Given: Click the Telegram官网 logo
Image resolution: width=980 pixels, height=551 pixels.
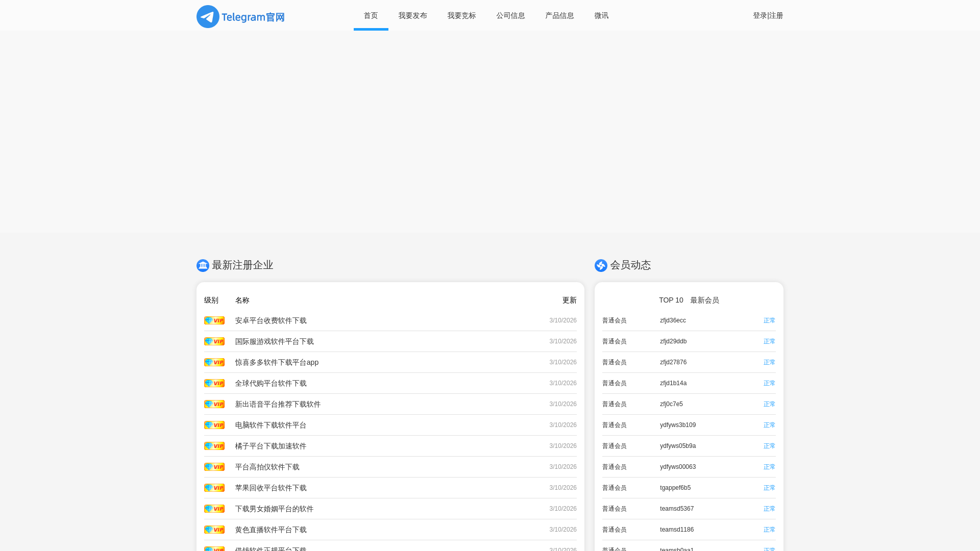Looking at the screenshot, I should (x=240, y=16).
